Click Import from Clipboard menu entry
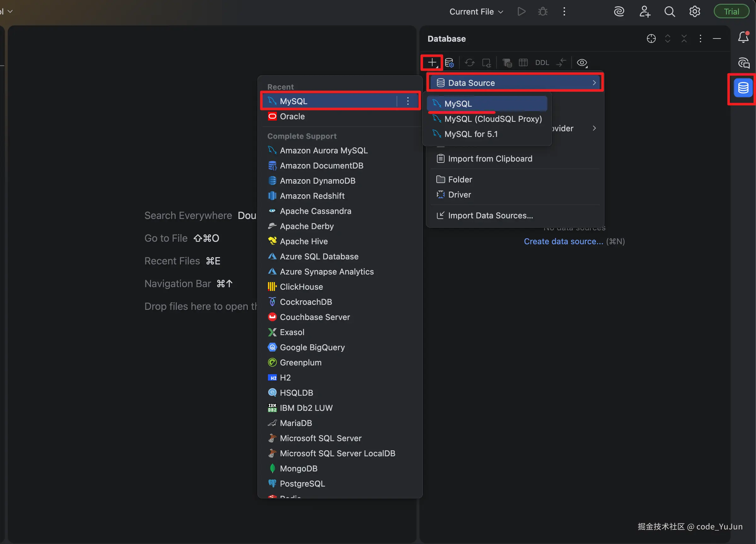The image size is (756, 544). tap(490, 159)
